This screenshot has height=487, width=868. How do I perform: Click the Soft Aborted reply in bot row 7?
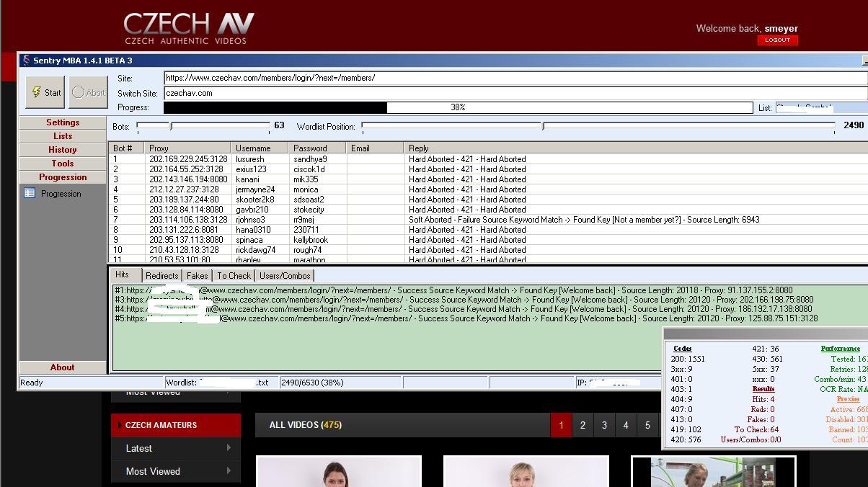[584, 220]
